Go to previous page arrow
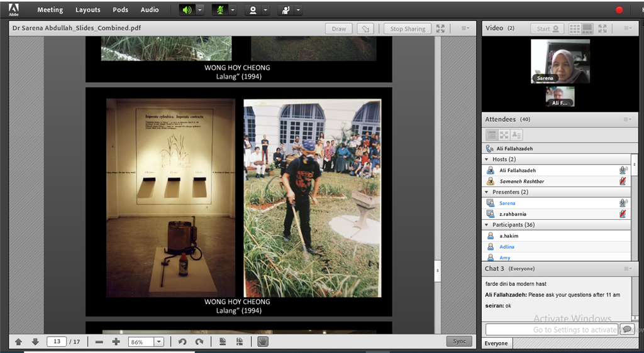Image resolution: width=644 pixels, height=353 pixels. coord(18,342)
